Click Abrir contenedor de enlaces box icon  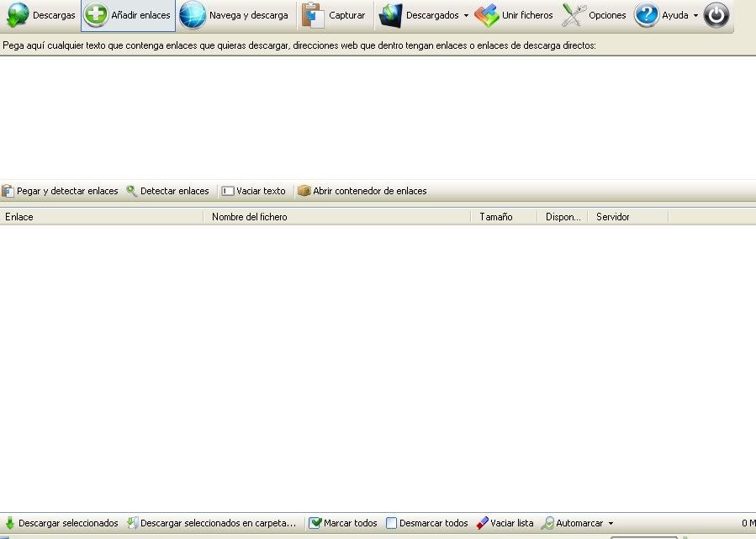304,191
